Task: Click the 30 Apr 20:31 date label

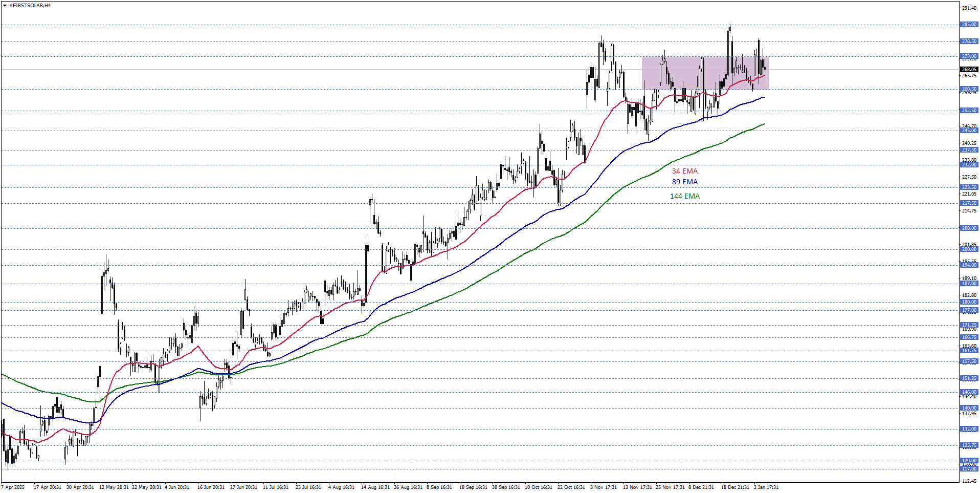Action: coord(80,487)
